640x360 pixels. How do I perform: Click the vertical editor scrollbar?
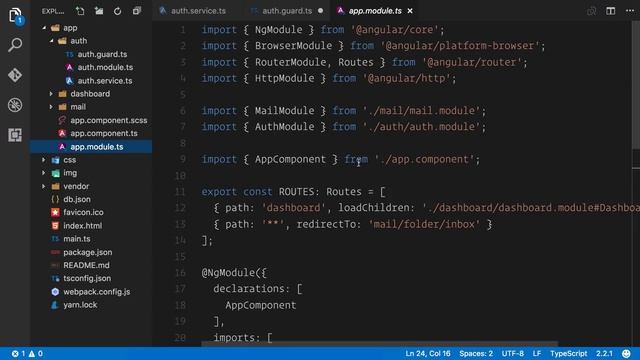[x=636, y=86]
